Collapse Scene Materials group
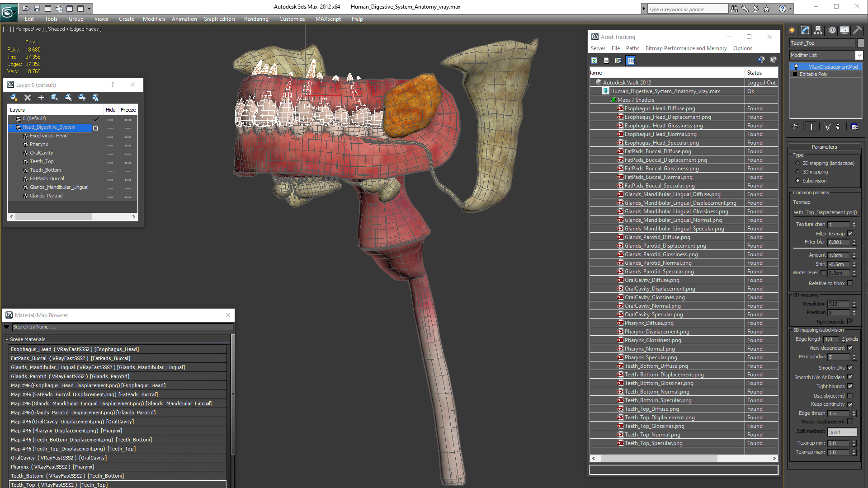868x488 pixels. click(x=7, y=339)
